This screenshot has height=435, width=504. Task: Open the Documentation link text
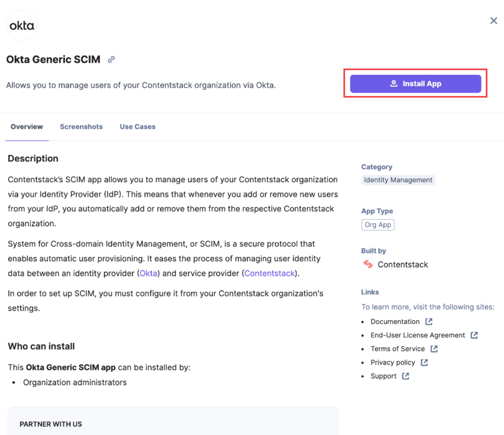[395, 322]
